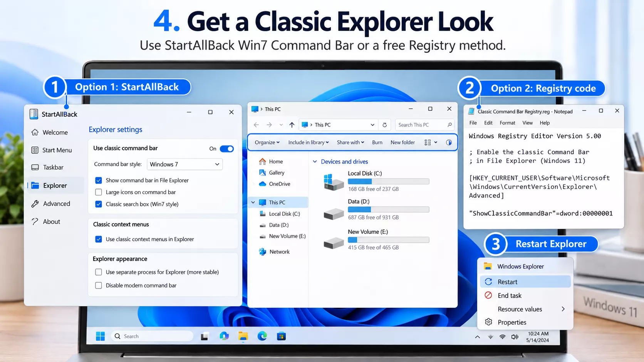Uncheck Show command bar in File Explorer
This screenshot has height=362, width=644.
99,180
